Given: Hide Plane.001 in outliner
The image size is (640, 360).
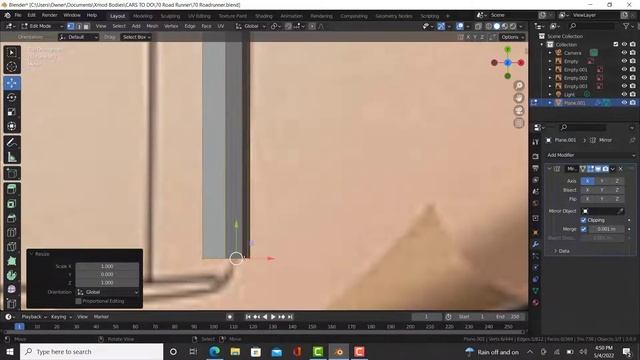Looking at the screenshot, I should click(624, 103).
